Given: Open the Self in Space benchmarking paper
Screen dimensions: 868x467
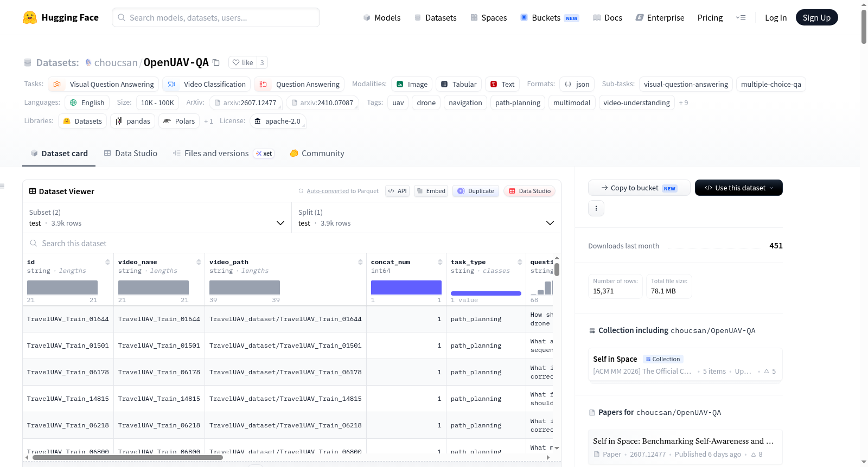Looking at the screenshot, I should tap(685, 447).
